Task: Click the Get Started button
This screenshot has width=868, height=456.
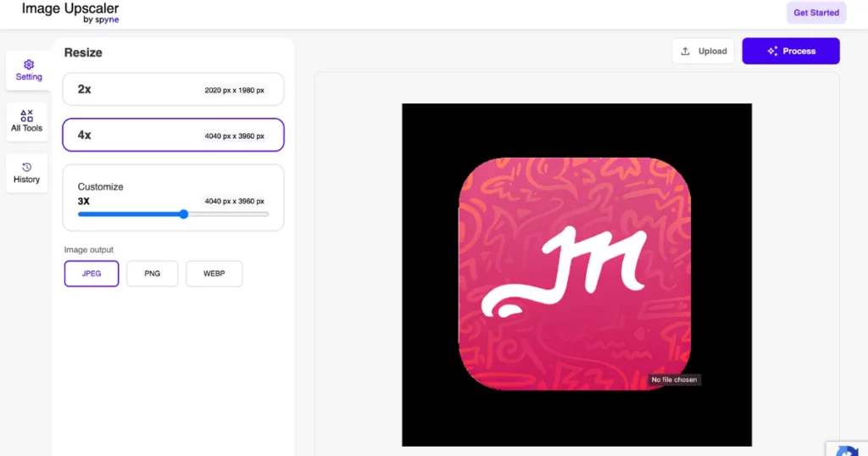Action: point(816,13)
